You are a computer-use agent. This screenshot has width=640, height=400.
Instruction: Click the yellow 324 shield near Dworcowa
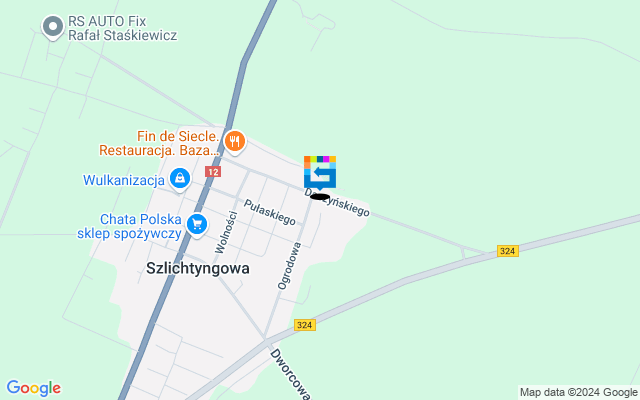point(305,325)
